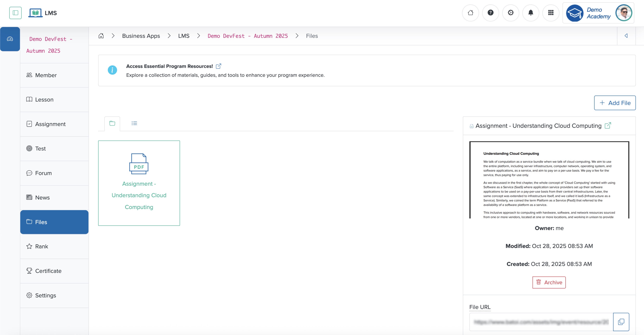Open the notifications bell icon

point(531,13)
